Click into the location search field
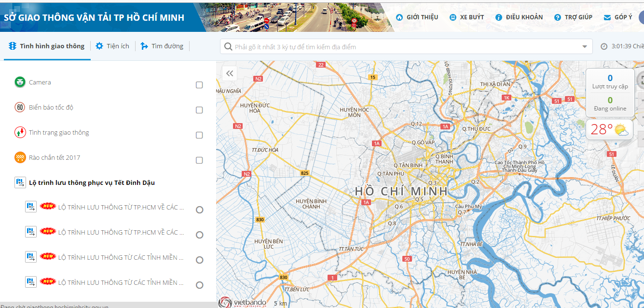The width and height of the screenshot is (644, 308). click(405, 47)
